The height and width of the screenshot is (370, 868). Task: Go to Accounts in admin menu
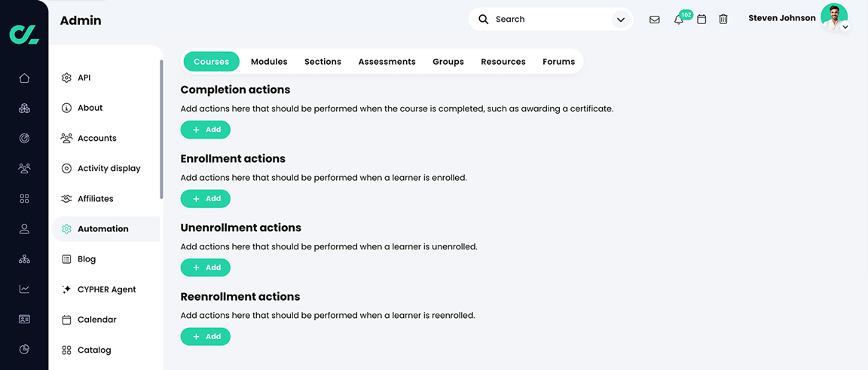105,138
